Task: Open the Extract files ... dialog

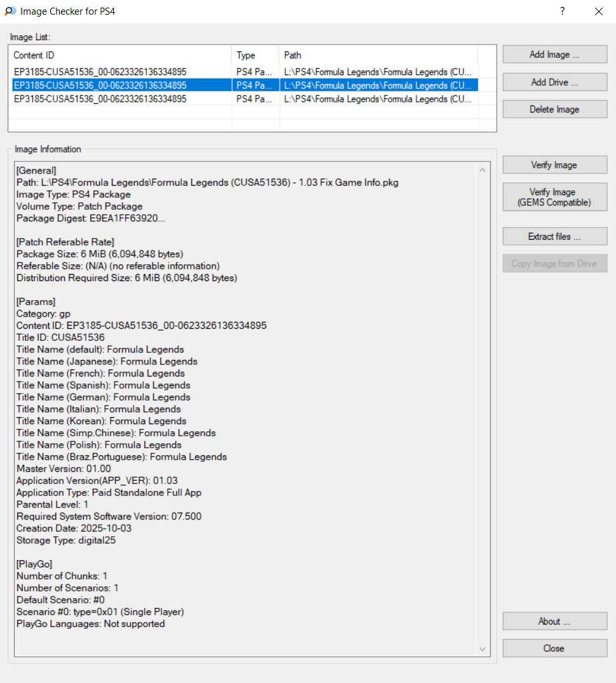Action: 554,237
